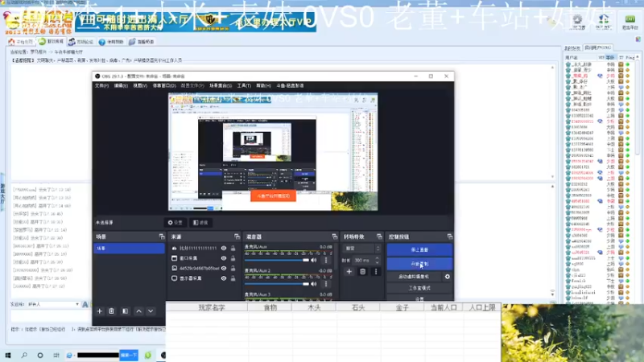
Task: Add a new scene with the plus icon
Action: pos(99,311)
